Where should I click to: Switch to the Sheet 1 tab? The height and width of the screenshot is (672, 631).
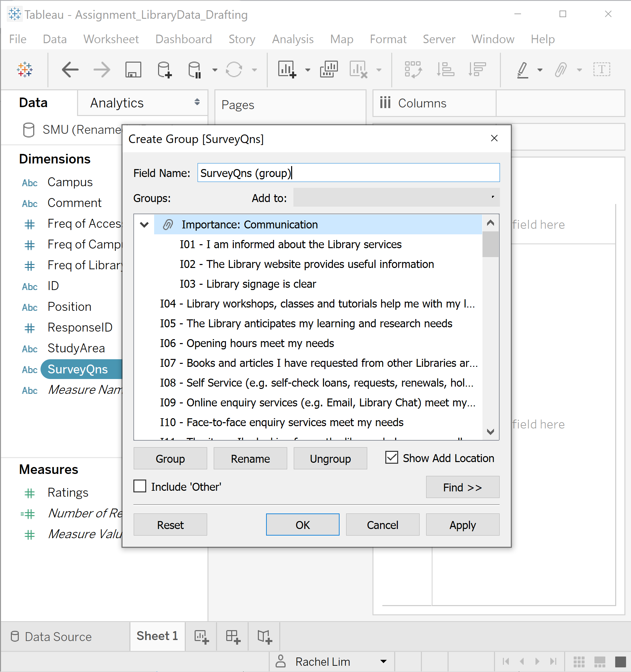157,636
